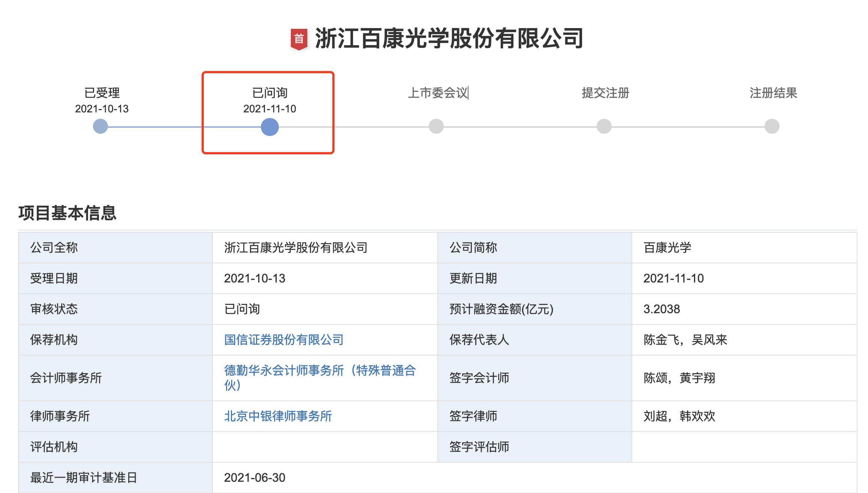Click the 签字会计师 label cell

coord(535,378)
